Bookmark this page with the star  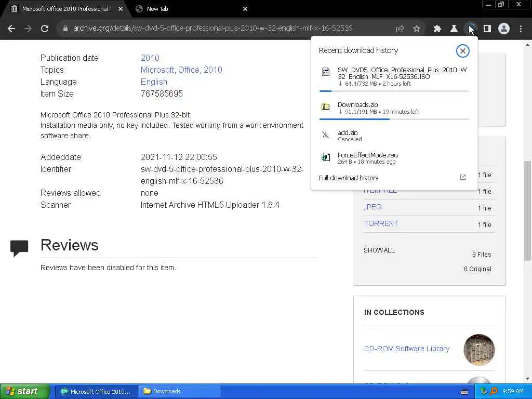click(x=417, y=29)
